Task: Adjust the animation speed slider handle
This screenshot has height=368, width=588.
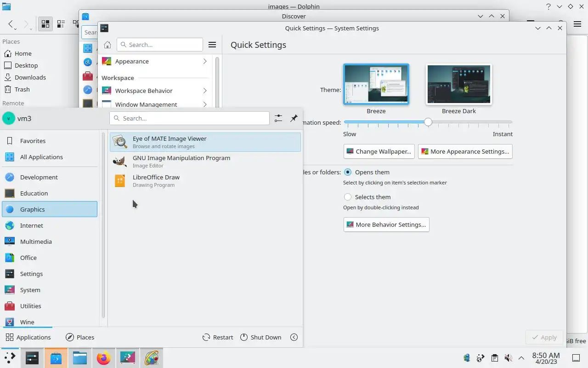Action: click(428, 122)
